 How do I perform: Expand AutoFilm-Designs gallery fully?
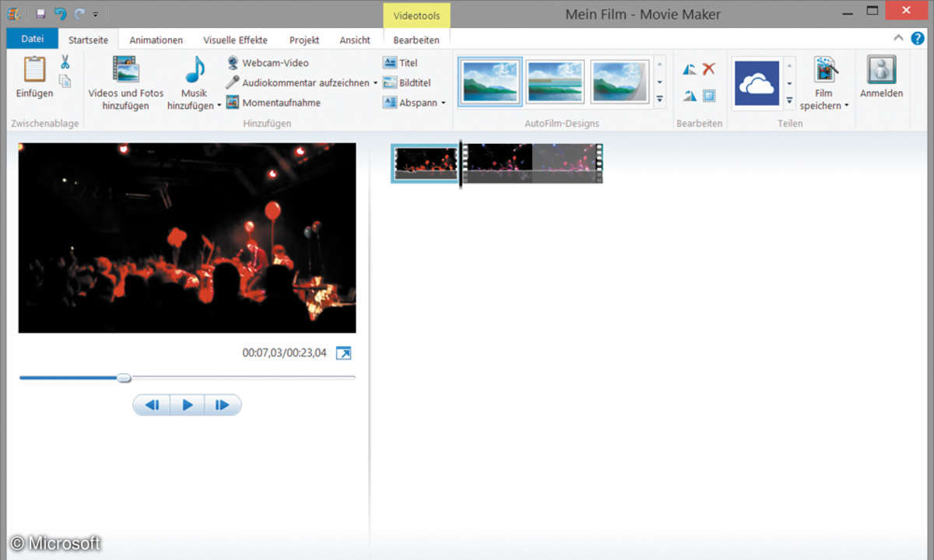click(660, 100)
